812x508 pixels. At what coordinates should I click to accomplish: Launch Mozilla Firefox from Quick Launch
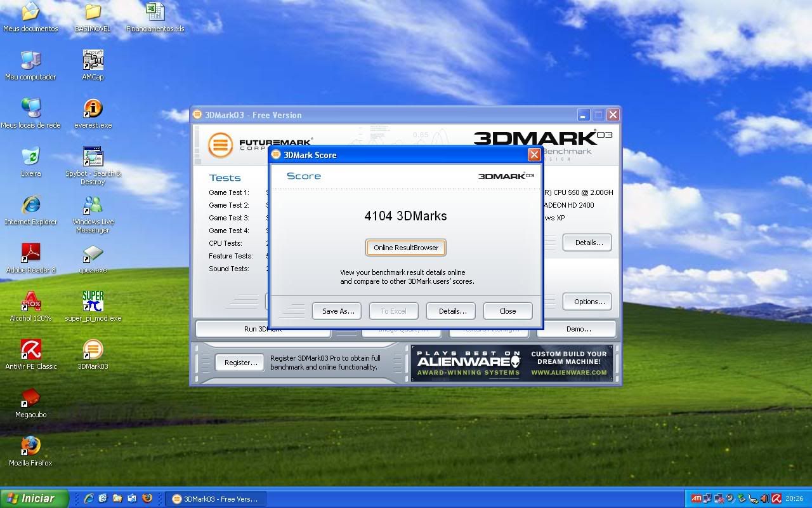click(x=147, y=498)
